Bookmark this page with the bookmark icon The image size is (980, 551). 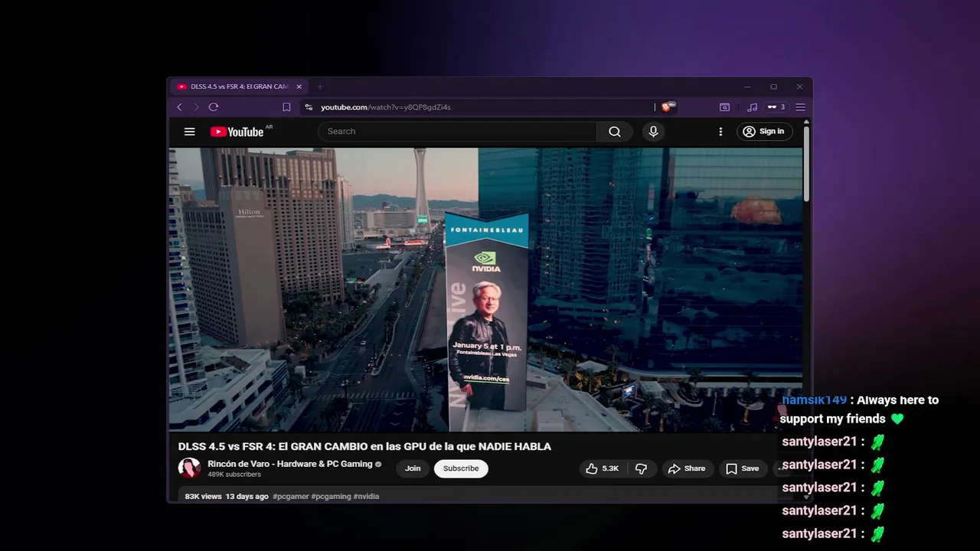[x=286, y=107]
